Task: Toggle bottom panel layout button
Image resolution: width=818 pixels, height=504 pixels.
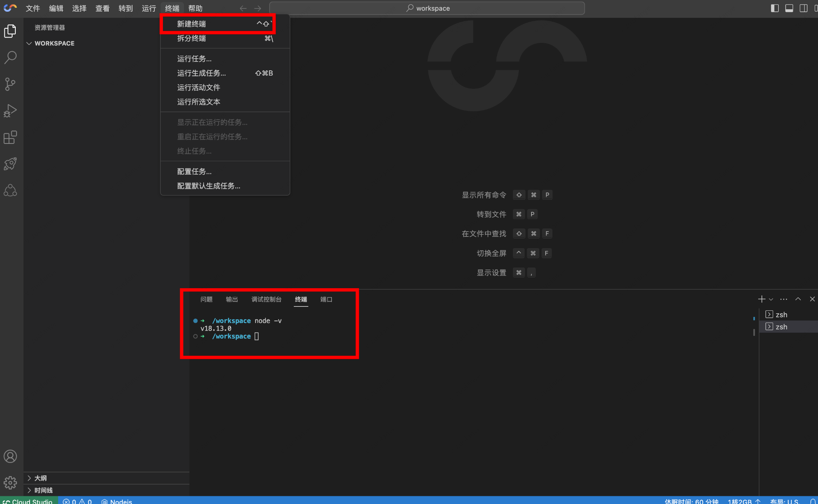Action: 789,8
